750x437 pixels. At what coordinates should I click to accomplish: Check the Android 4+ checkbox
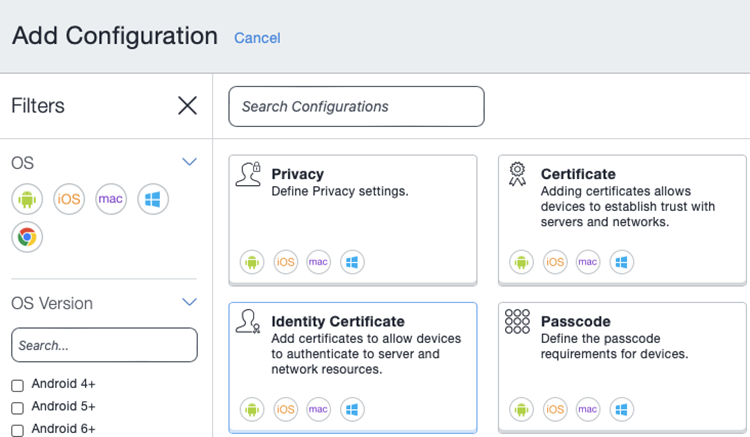[x=17, y=385]
